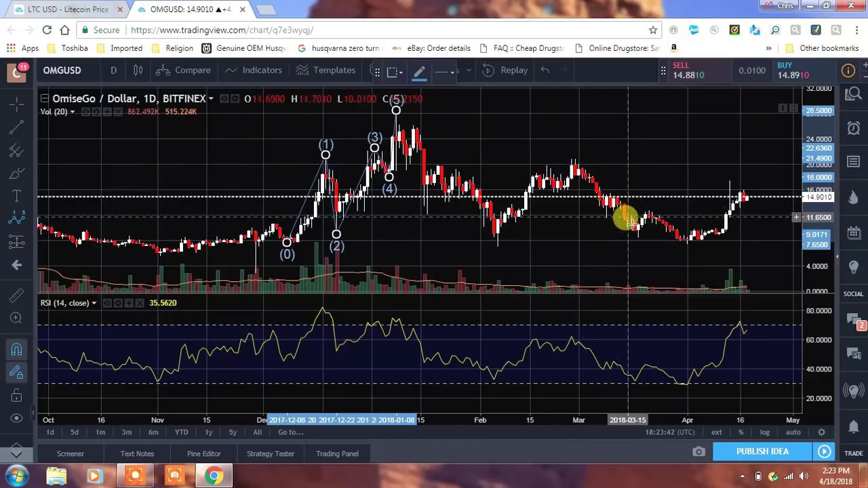
Task: Click the orange info icon
Action: coord(848,70)
